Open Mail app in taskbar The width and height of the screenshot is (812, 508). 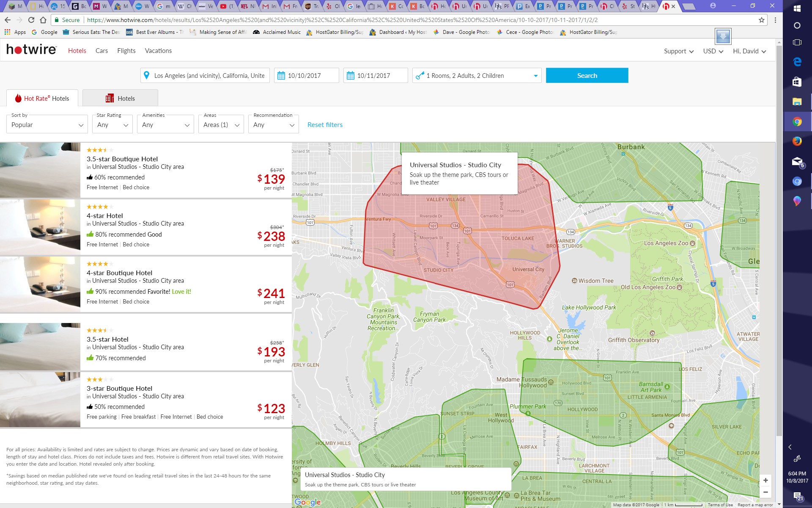(797, 162)
